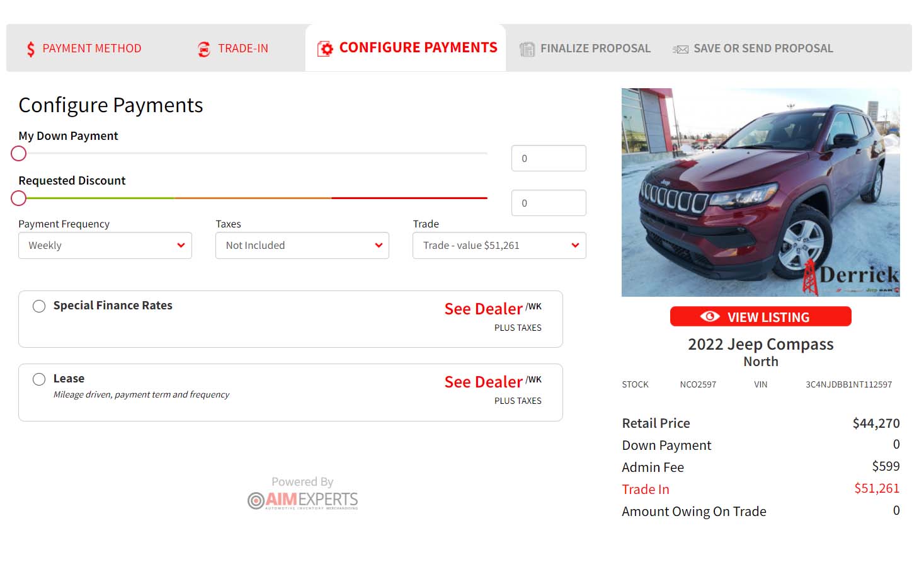This screenshot has width=924, height=562.
Task: Click See Dealer price for Special Finance Rates
Action: click(483, 309)
